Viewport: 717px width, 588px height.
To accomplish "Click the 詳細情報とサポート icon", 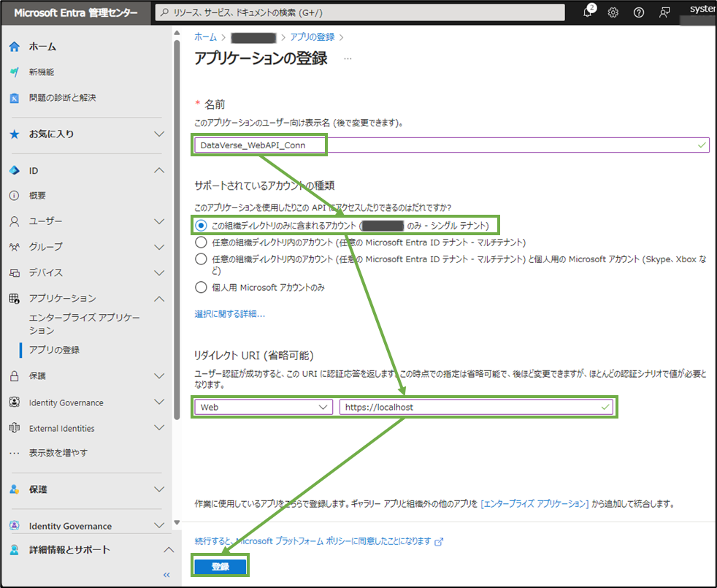I will click(15, 550).
